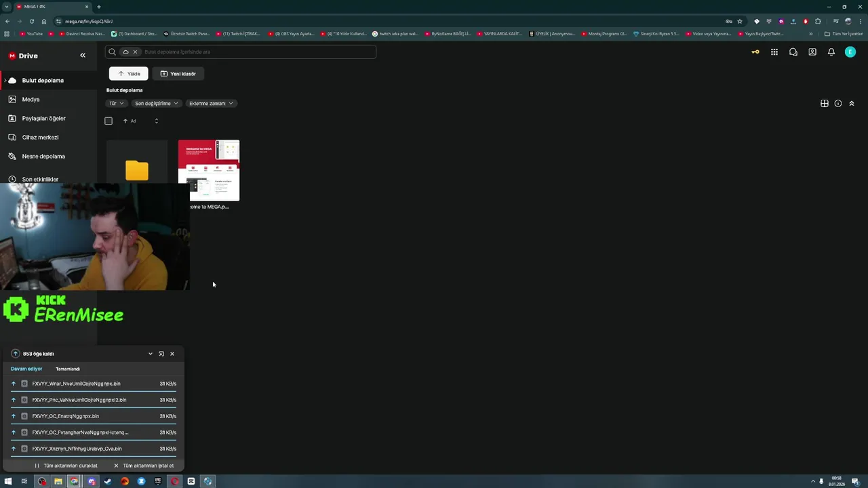Go to Paylaşılan öğeler
Viewport: 868px width, 488px height.
click(x=49, y=118)
